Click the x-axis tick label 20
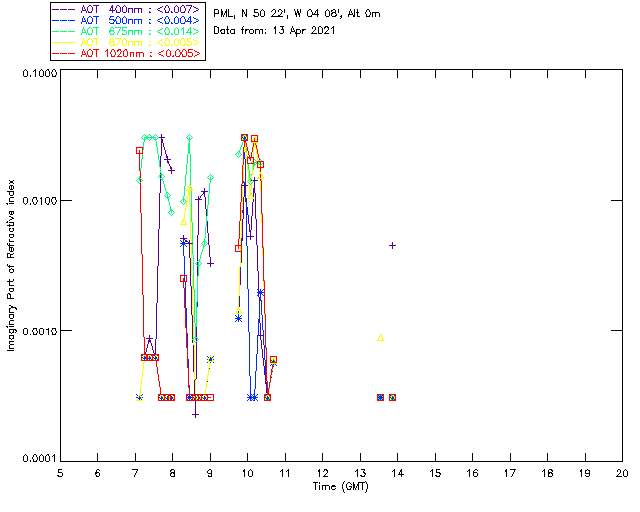This screenshot has width=640, height=512. click(x=622, y=473)
